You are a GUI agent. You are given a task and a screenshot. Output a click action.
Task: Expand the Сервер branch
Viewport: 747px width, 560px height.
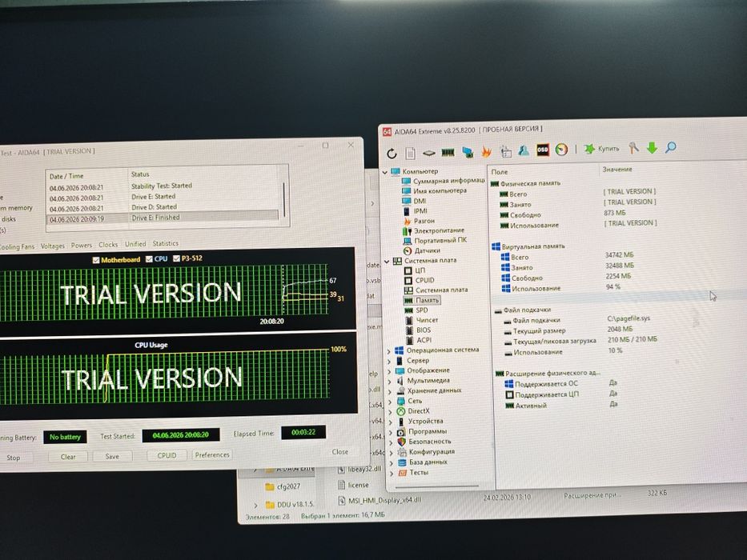click(x=389, y=362)
